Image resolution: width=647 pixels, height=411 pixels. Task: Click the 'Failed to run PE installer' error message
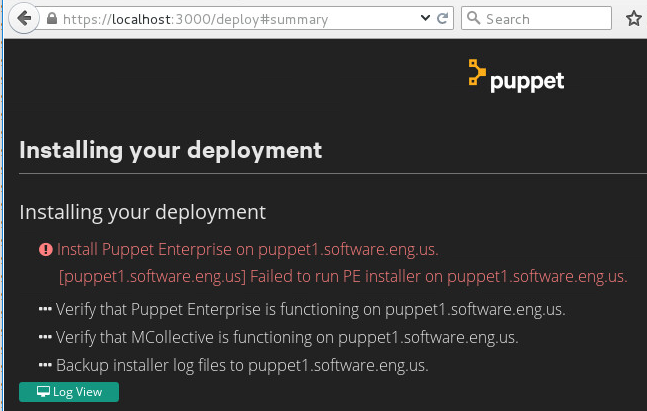(x=343, y=276)
